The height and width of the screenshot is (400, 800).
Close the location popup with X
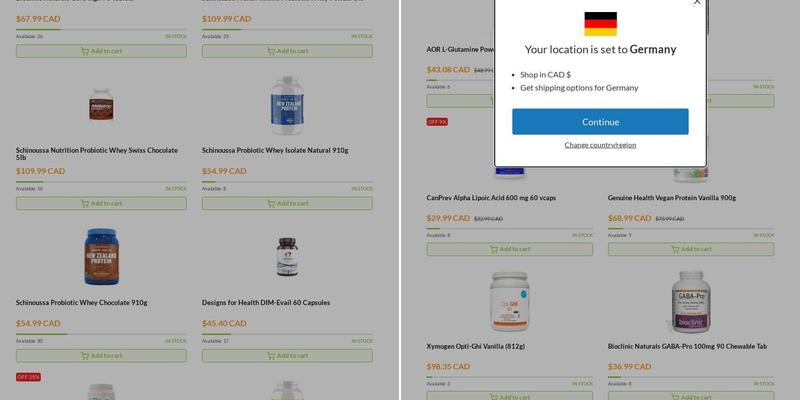click(697, 2)
